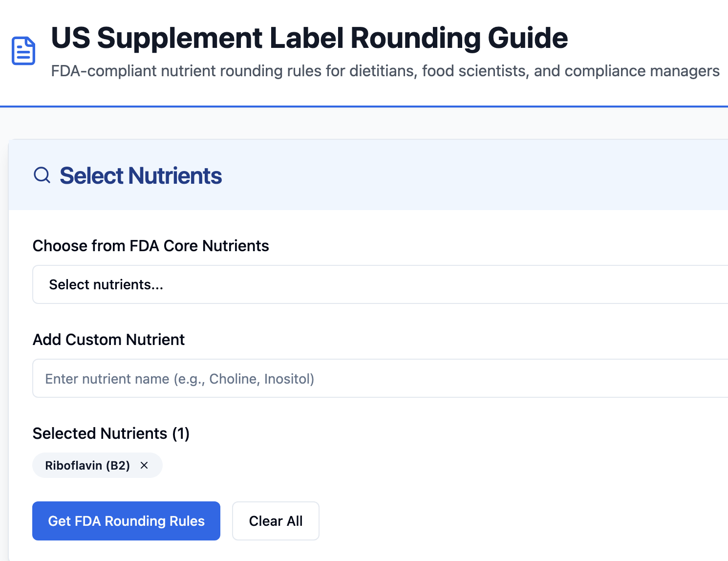Click the magnifier icon near Select Nutrients
Image resolution: width=728 pixels, height=561 pixels.
42,175
